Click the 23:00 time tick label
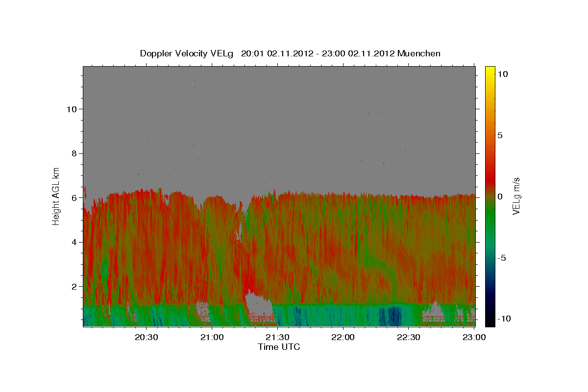 pos(474,338)
